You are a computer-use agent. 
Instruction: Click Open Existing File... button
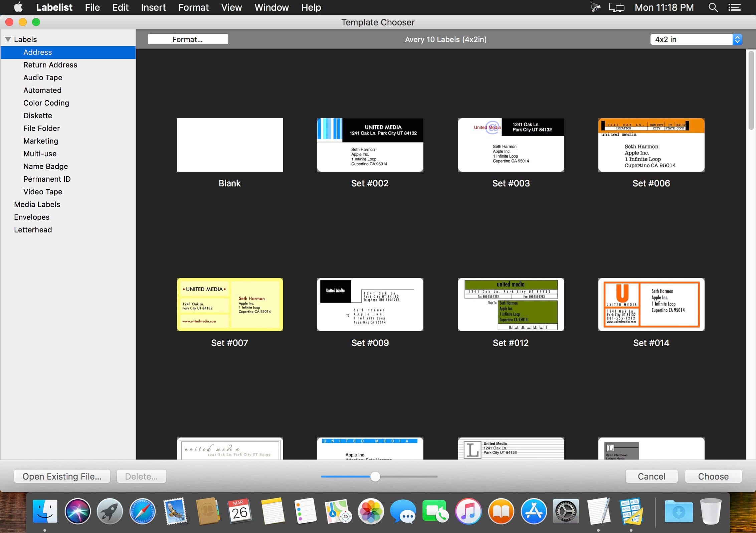pyautogui.click(x=62, y=476)
